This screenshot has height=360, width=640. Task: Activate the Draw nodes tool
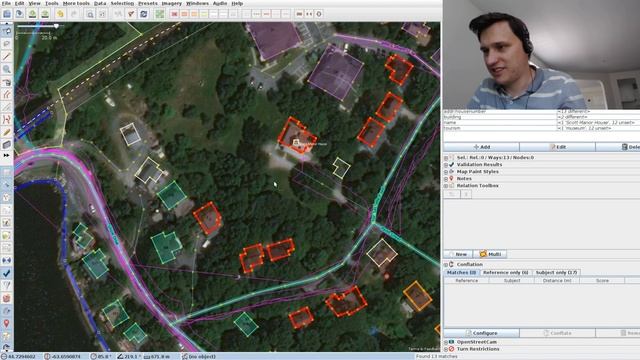point(7,56)
